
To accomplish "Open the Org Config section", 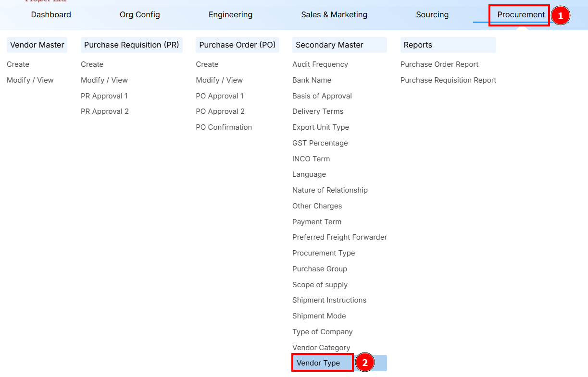I will pyautogui.click(x=139, y=14).
